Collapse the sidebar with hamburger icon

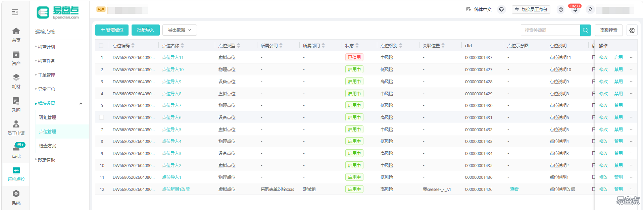point(15,12)
